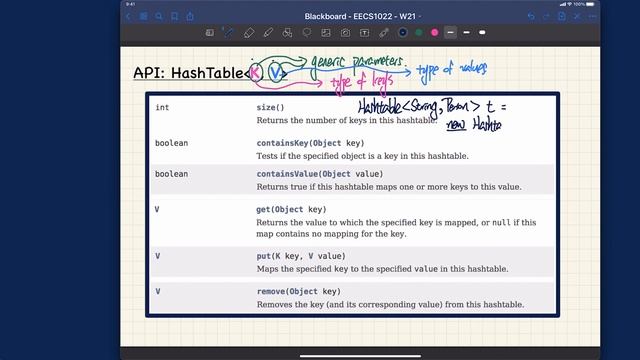Tap the battery indicator in status bar
The image size is (640, 360).
click(x=590, y=4)
